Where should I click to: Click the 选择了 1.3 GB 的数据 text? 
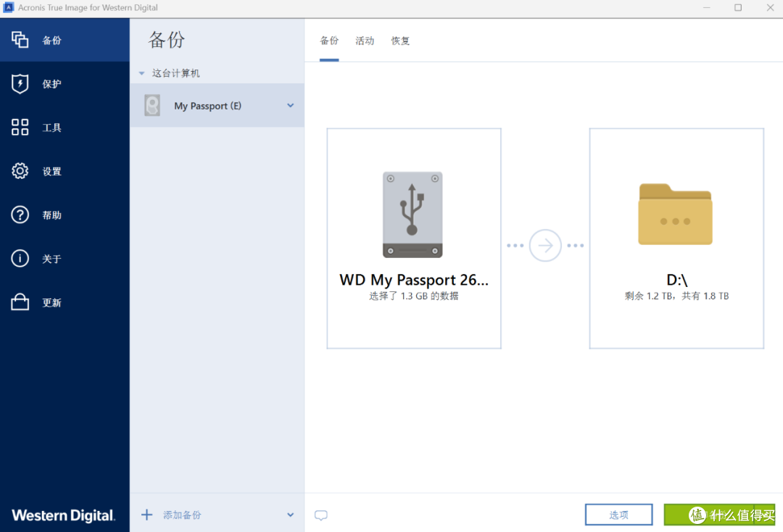413,296
